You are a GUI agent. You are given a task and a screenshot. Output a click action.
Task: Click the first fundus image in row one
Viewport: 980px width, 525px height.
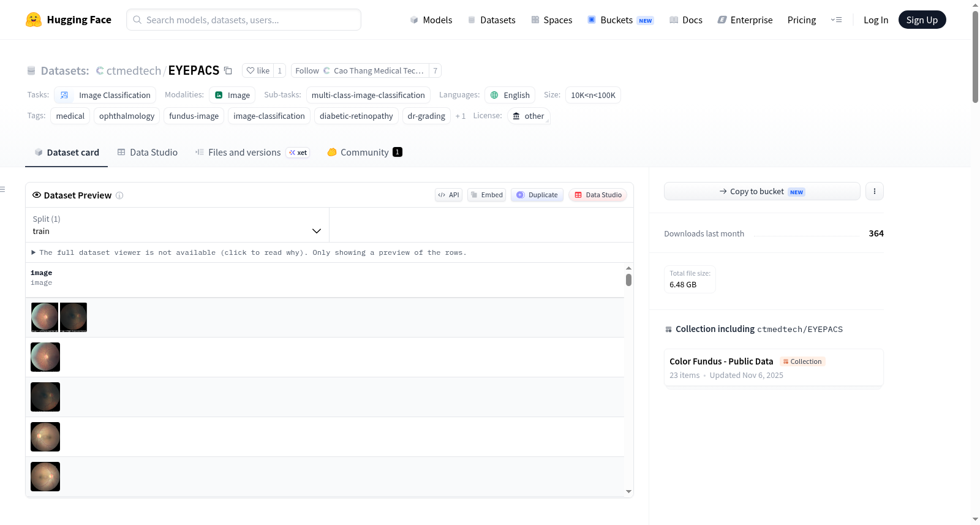tap(45, 317)
